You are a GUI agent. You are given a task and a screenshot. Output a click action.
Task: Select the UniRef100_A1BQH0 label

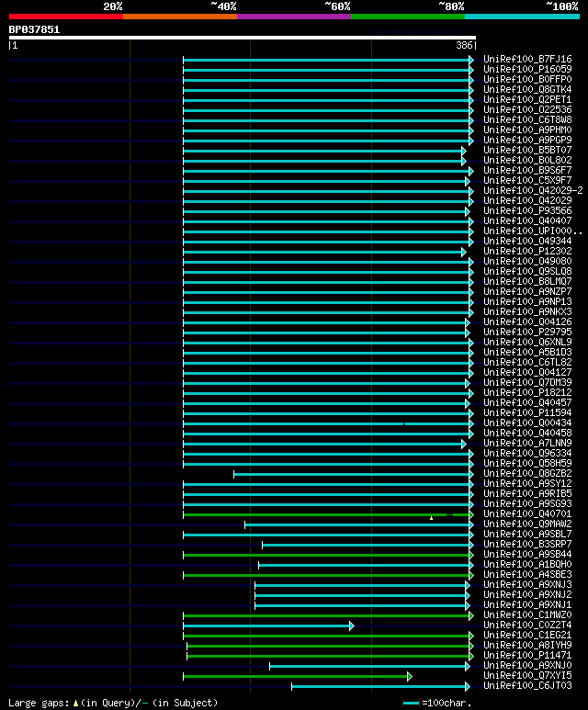tap(527, 564)
